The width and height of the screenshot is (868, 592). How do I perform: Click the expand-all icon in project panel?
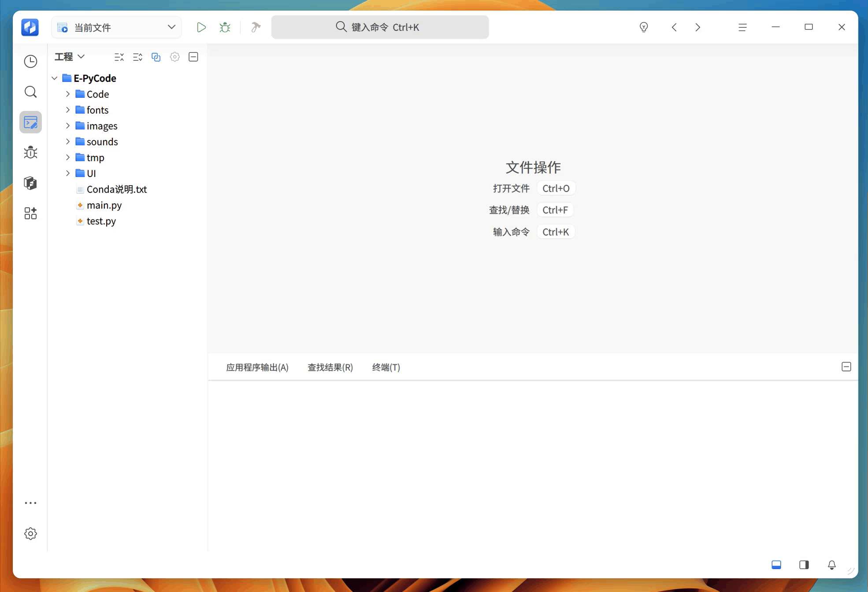137,57
